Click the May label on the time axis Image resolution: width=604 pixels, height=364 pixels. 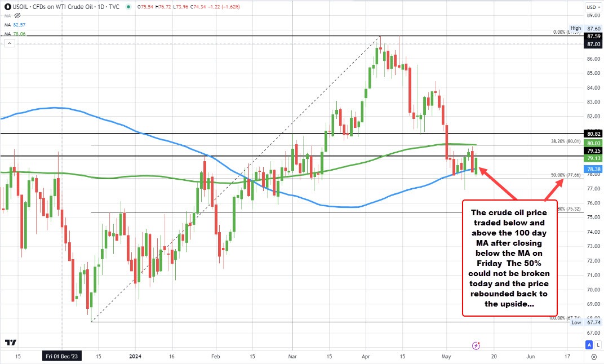(x=446, y=356)
